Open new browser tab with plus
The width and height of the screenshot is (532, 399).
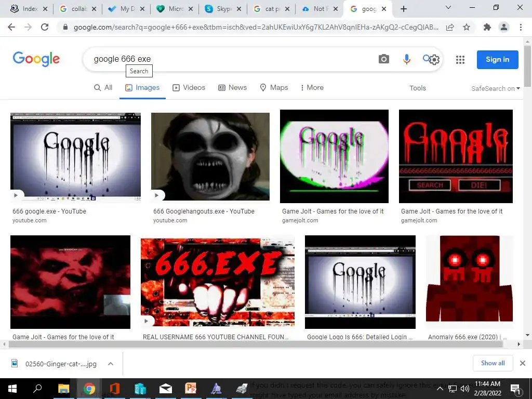coord(403,9)
